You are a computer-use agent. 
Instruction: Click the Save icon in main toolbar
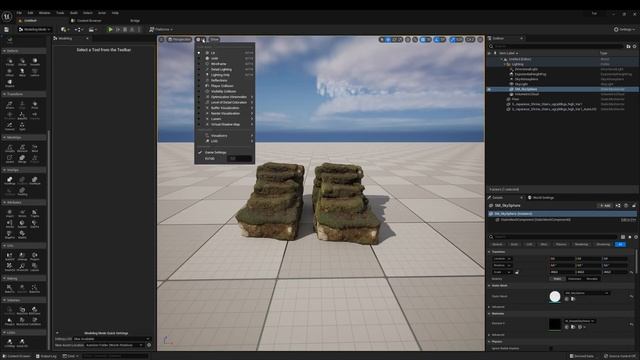pyautogui.click(x=7, y=29)
